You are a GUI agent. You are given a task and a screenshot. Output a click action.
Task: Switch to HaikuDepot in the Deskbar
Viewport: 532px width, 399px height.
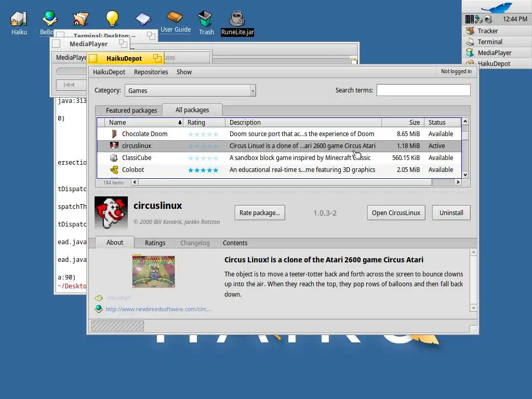click(x=497, y=63)
